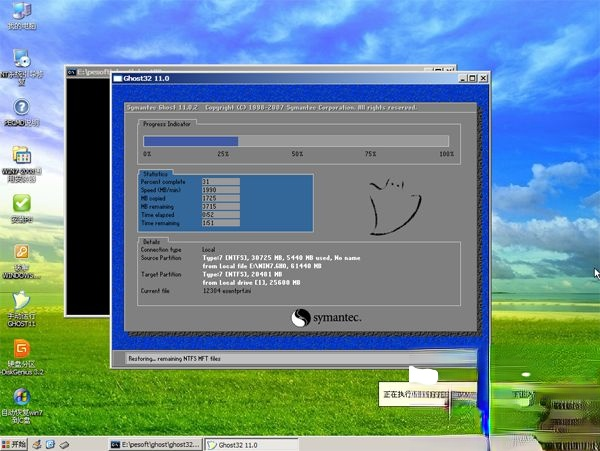The width and height of the screenshot is (600, 451).
Task: Minimize the Ghost32 11.0 window
Action: click(x=463, y=78)
